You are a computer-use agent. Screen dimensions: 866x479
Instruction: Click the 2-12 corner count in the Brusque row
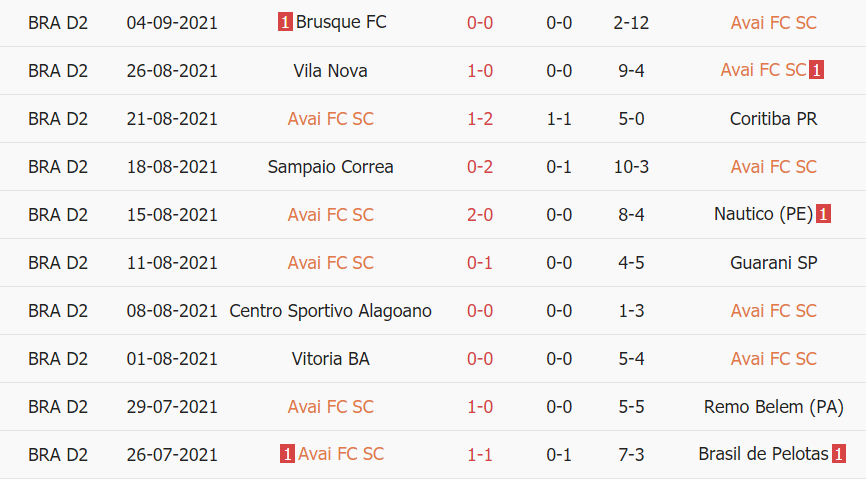tap(631, 22)
